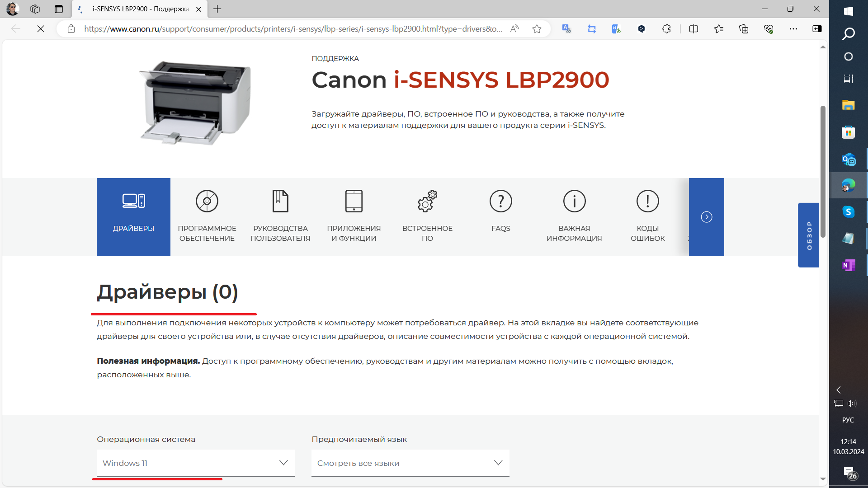Expand the Предпочитаемый язык dropdown
Screen dimensions: 868x488
coord(410,463)
